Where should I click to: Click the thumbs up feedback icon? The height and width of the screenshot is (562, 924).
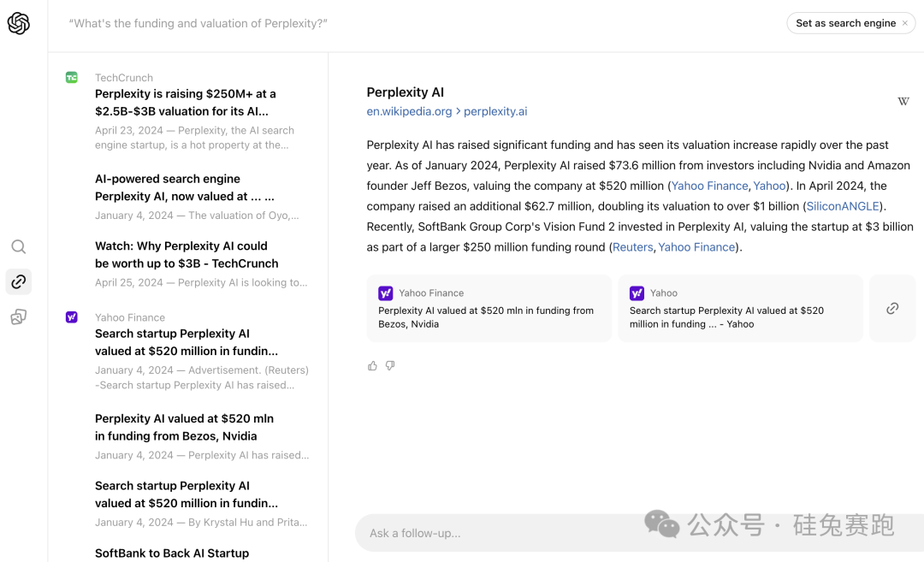pos(372,366)
